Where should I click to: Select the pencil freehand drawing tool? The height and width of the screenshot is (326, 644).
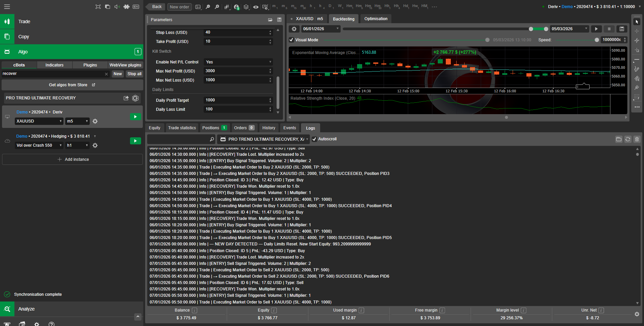(x=636, y=69)
